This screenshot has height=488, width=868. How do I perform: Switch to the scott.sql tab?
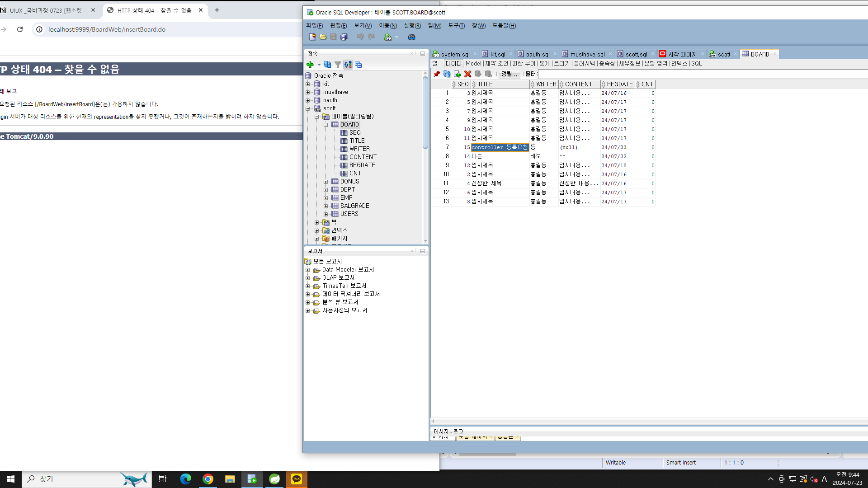point(636,54)
